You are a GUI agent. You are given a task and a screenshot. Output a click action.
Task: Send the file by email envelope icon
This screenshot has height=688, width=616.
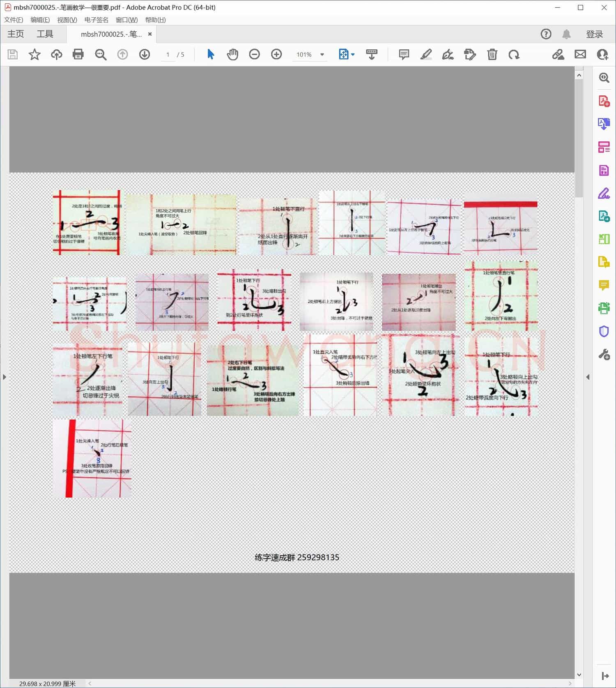coord(580,54)
